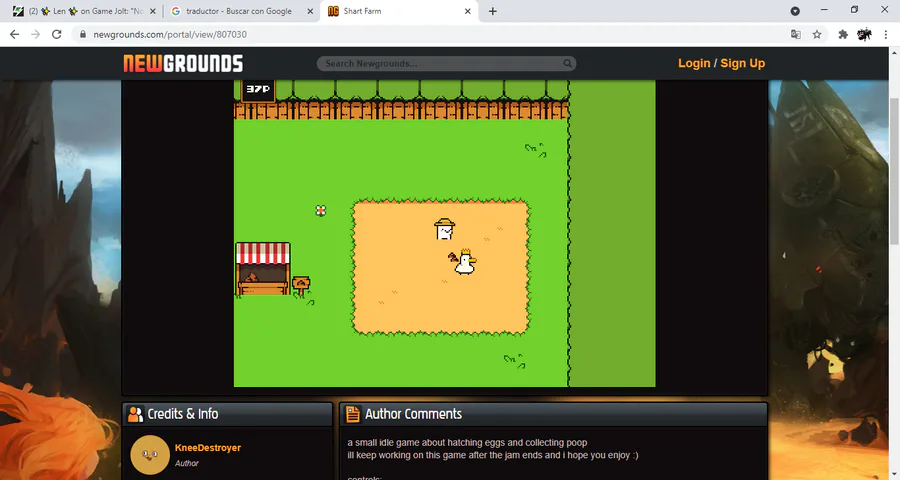Click the scrollbar up arrow
Viewport: 900px width, 480px height.
[894, 52]
